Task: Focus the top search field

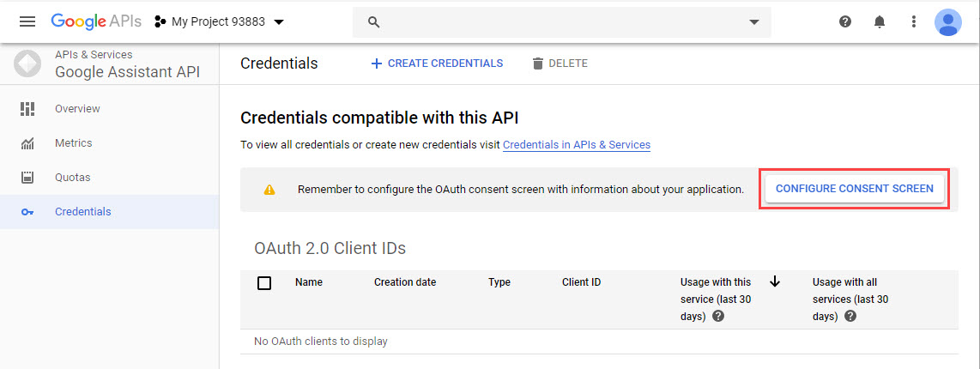Action: pyautogui.click(x=561, y=22)
